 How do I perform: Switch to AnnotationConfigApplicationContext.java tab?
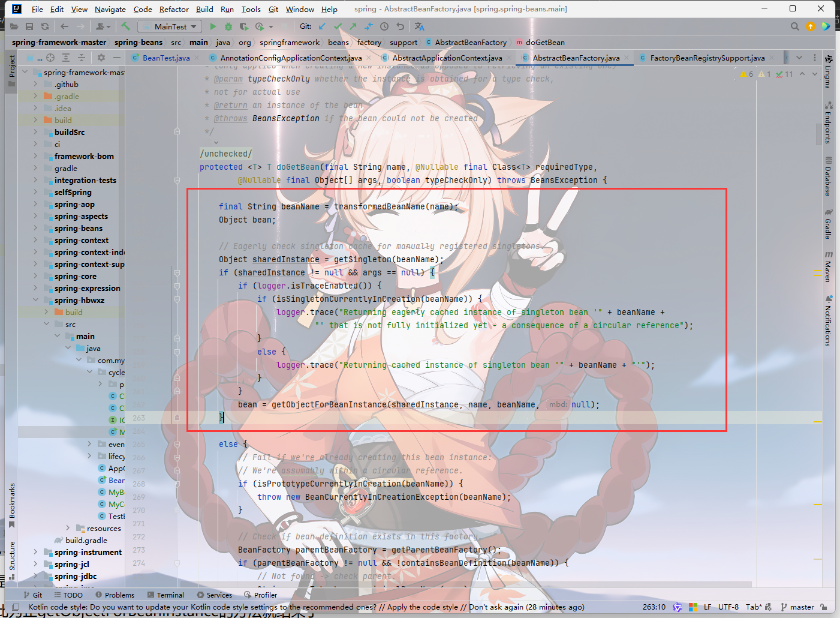[291, 58]
